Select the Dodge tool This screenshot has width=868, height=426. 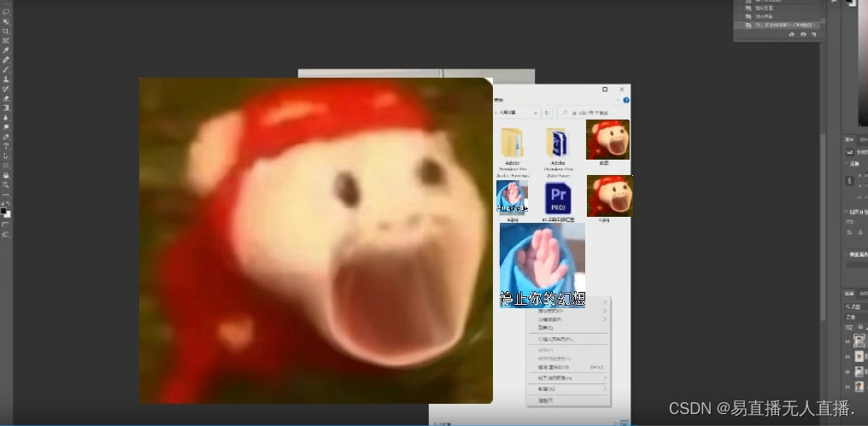click(6, 127)
